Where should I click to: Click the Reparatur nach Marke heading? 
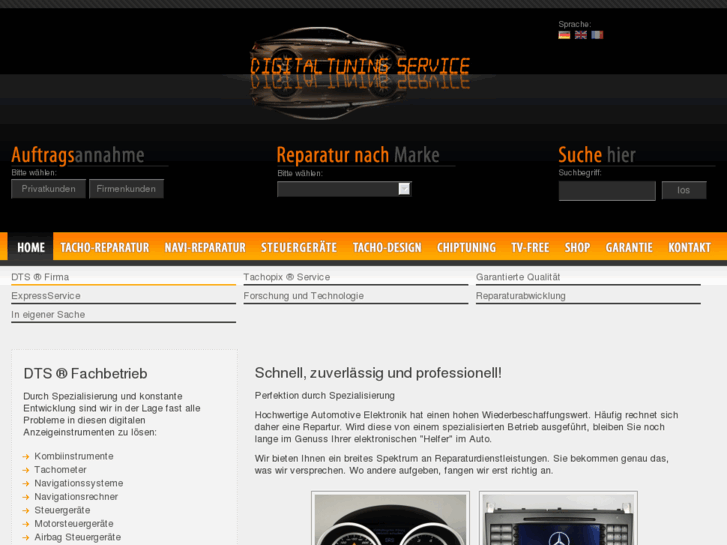tap(358, 155)
